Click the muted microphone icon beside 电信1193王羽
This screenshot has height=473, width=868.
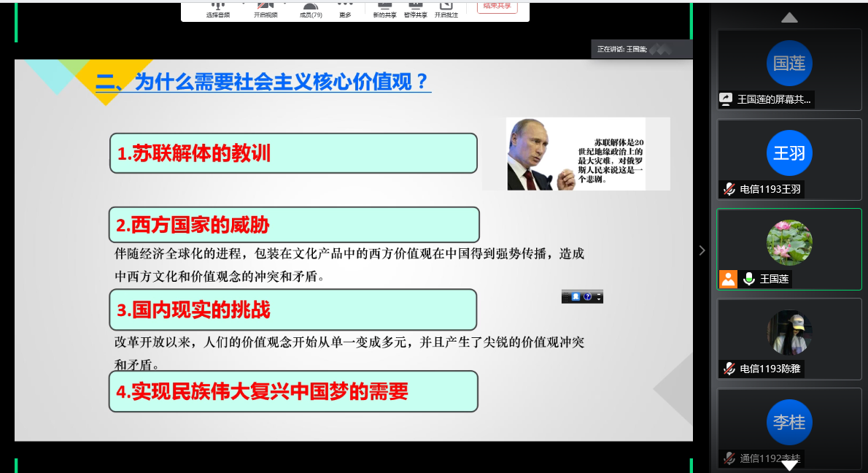point(729,189)
